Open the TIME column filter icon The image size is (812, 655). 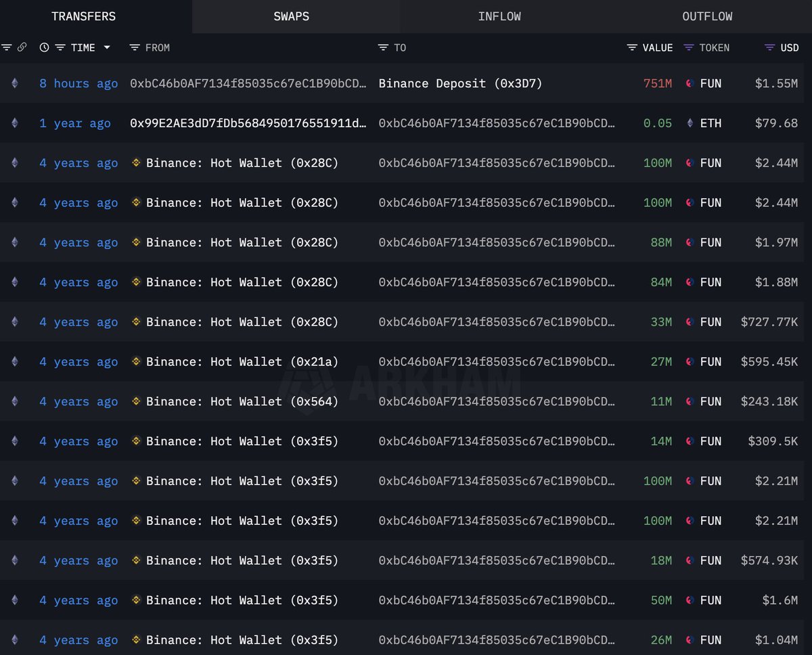(60, 47)
